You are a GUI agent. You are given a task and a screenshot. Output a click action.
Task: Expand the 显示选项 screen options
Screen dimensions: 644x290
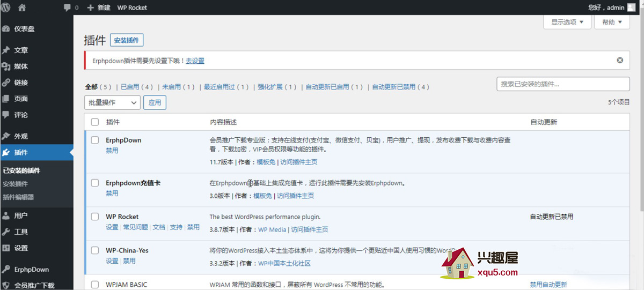point(567,22)
